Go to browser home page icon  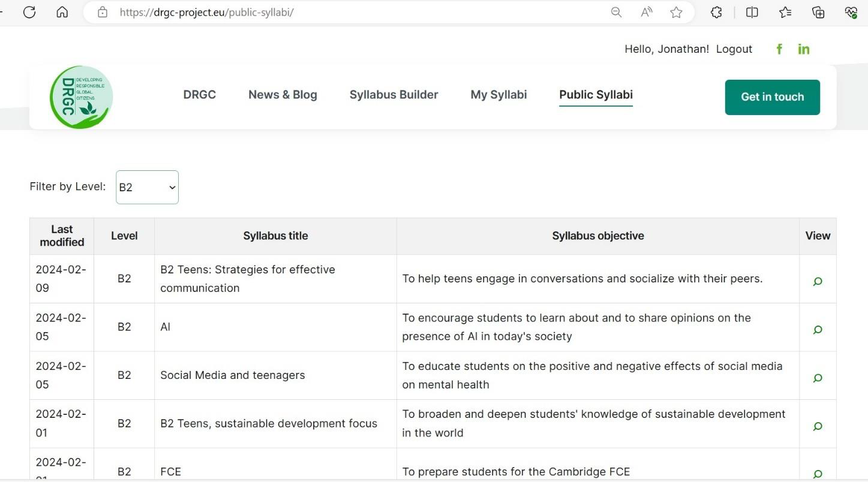(x=62, y=12)
